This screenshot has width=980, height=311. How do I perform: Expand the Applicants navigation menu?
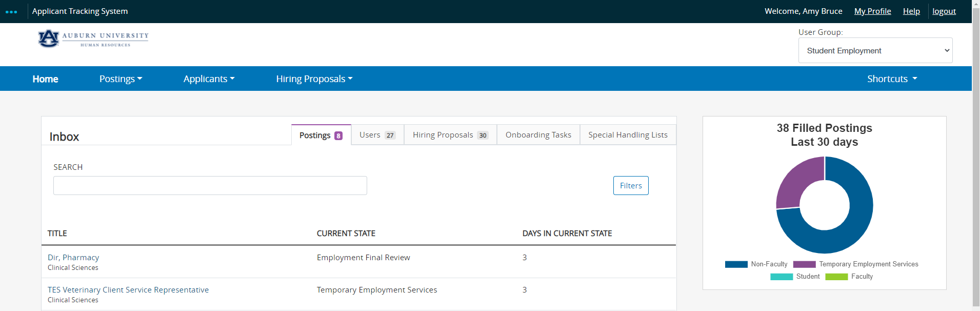point(209,79)
